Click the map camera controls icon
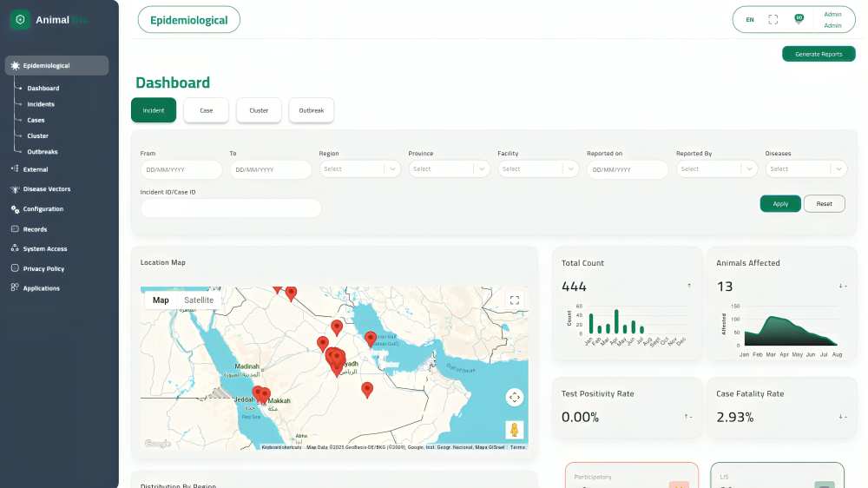Image resolution: width=868 pixels, height=488 pixels. (x=514, y=397)
